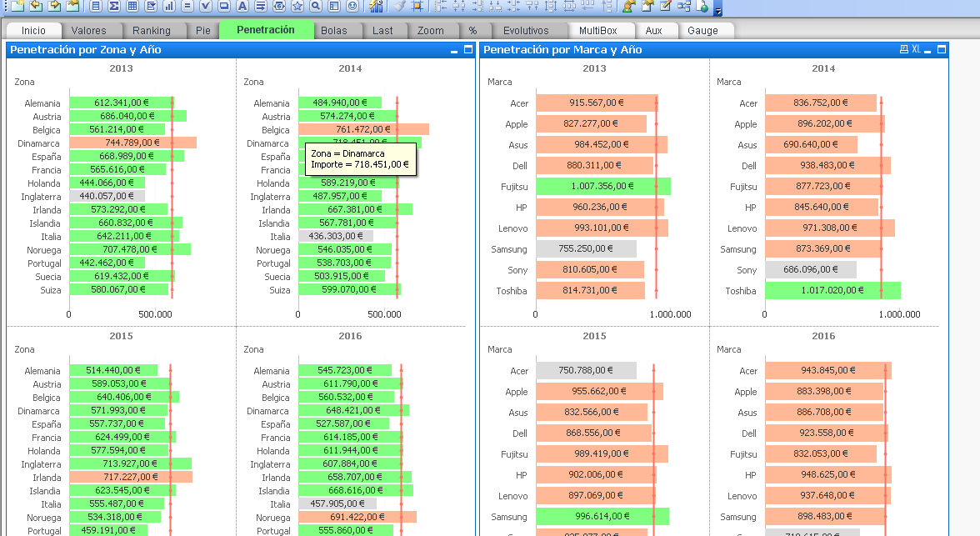
Task: Click the Samsung 755.250,00 € grey bar
Action: [587, 248]
